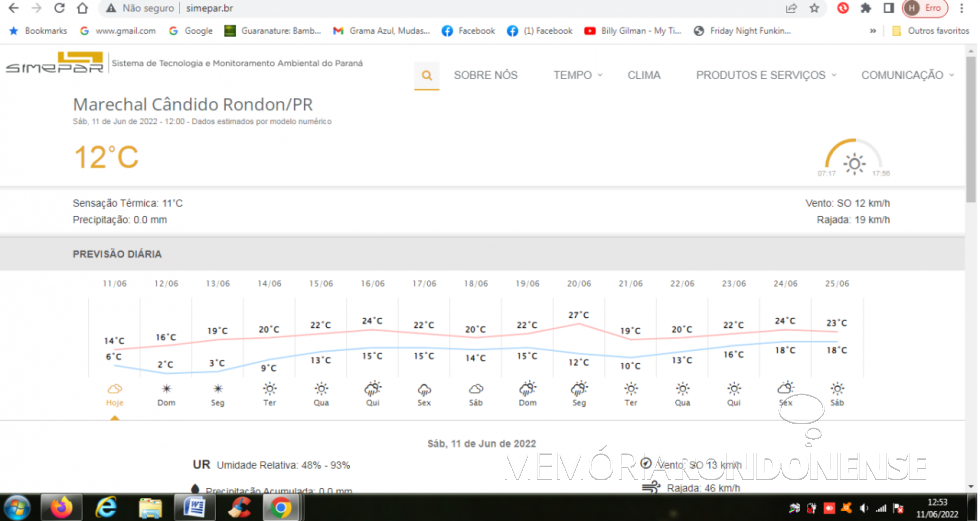This screenshot has width=980, height=521.
Task: Open the Bookmarks folder in bookmarks bar
Action: [x=38, y=31]
